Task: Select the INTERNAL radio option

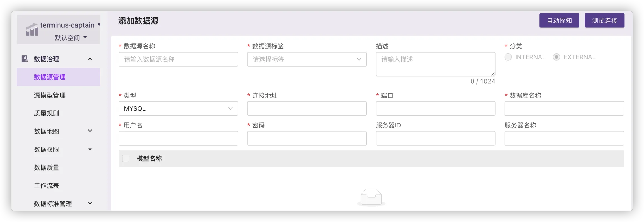Action: pyautogui.click(x=508, y=57)
